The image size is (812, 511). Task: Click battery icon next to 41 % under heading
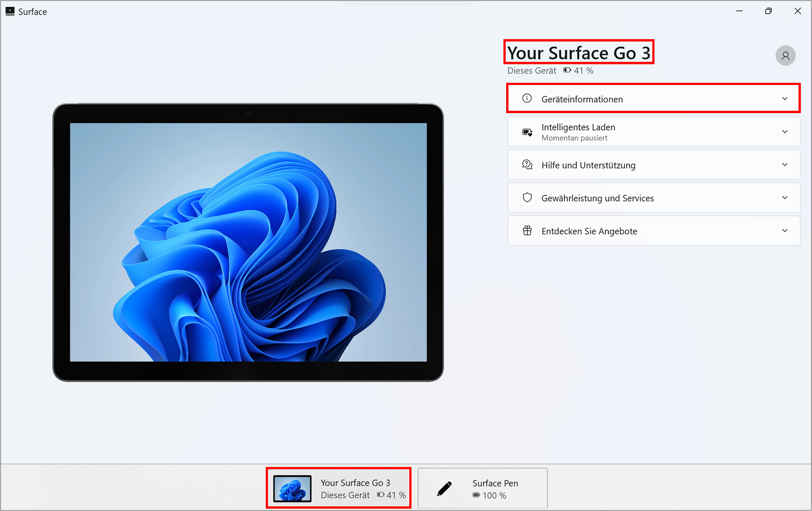pyautogui.click(x=567, y=70)
